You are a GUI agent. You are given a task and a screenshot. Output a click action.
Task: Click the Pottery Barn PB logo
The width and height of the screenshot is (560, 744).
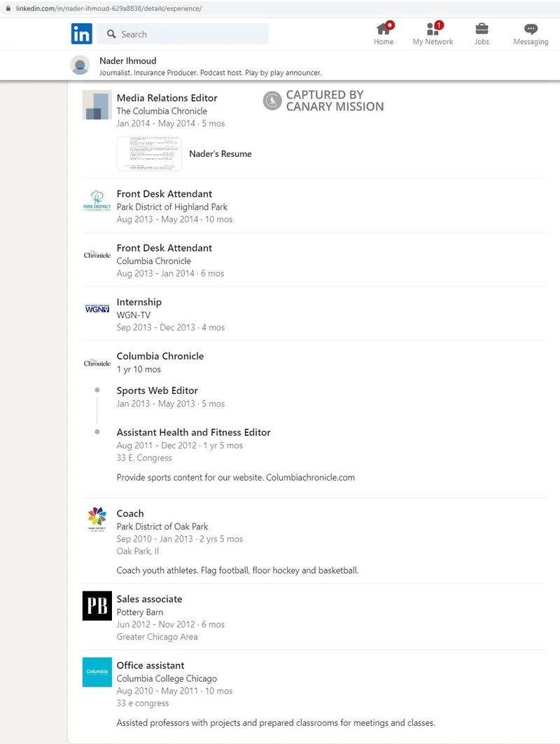pyautogui.click(x=97, y=606)
